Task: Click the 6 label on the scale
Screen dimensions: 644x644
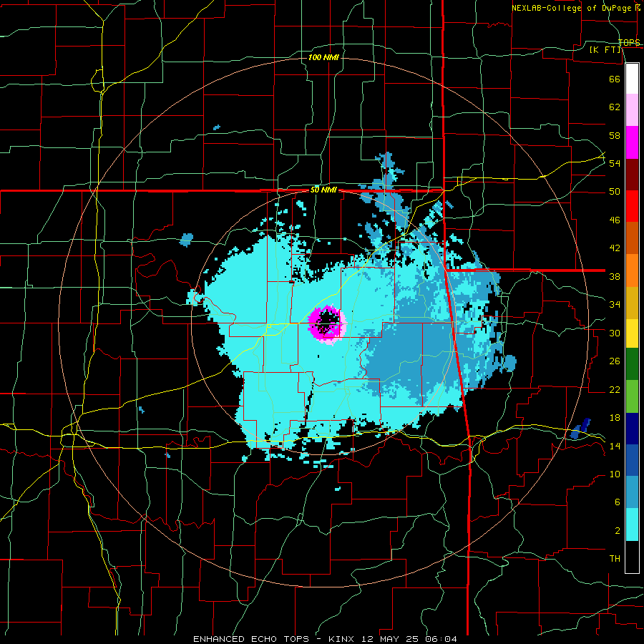Action: (x=618, y=502)
